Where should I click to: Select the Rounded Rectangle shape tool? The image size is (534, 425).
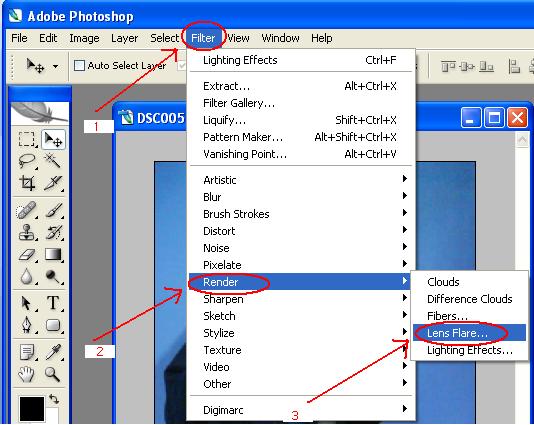53,325
